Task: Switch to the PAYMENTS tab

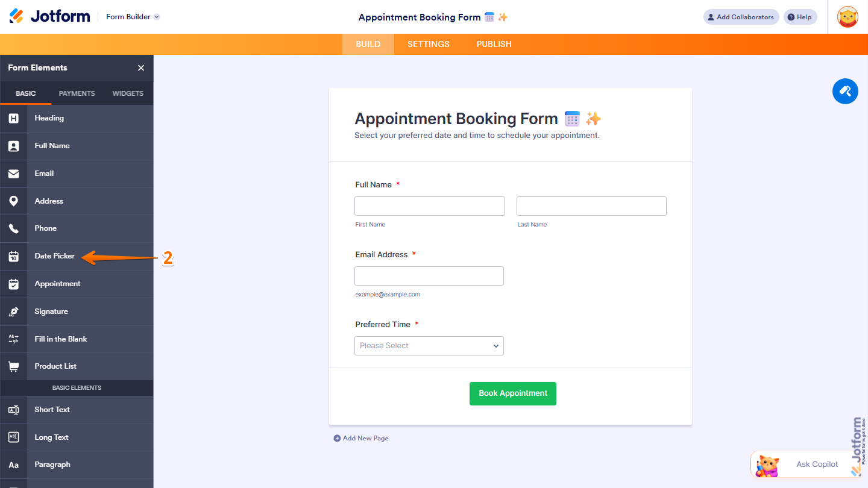Action: pyautogui.click(x=77, y=93)
